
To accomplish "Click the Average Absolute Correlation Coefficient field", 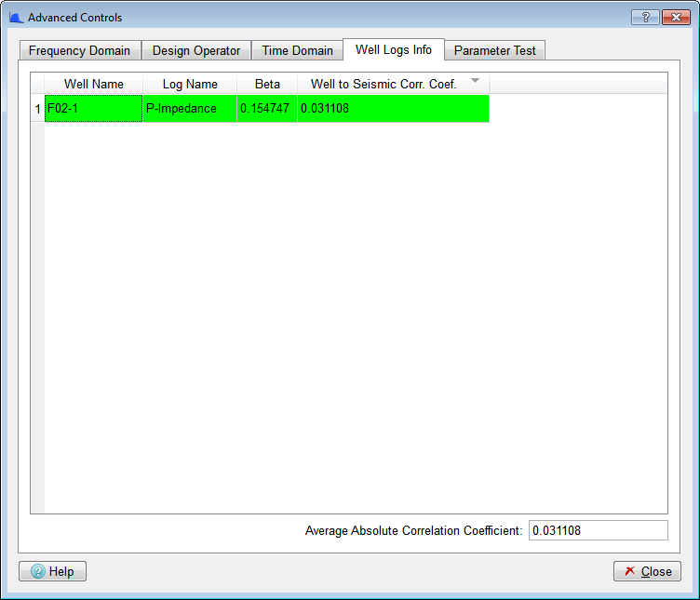I will pos(599,530).
